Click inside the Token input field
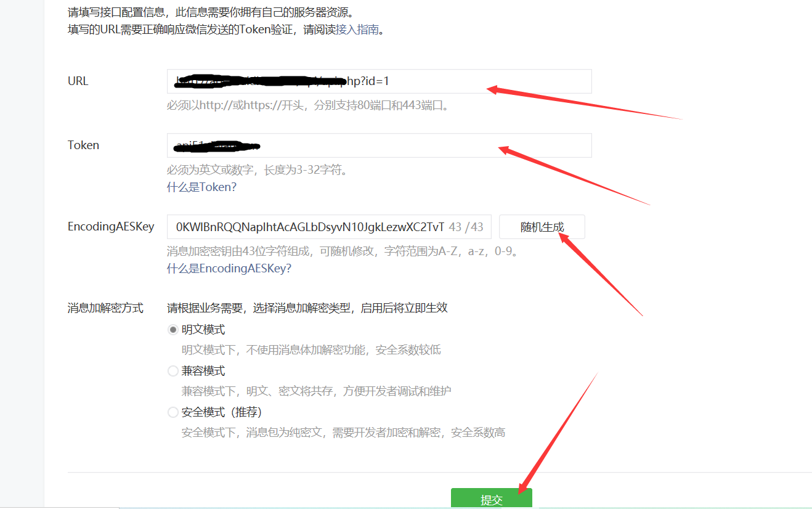 [379, 145]
